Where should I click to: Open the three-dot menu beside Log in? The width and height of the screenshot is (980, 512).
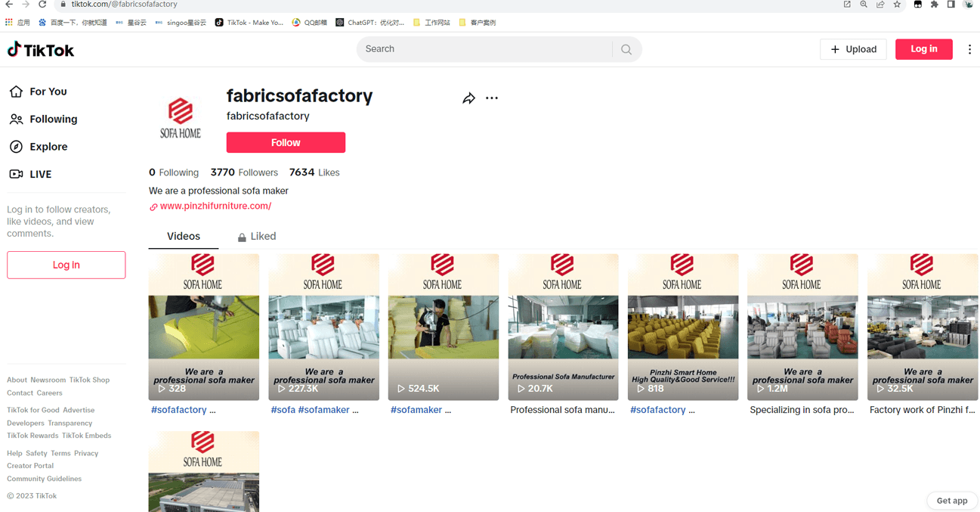969,49
